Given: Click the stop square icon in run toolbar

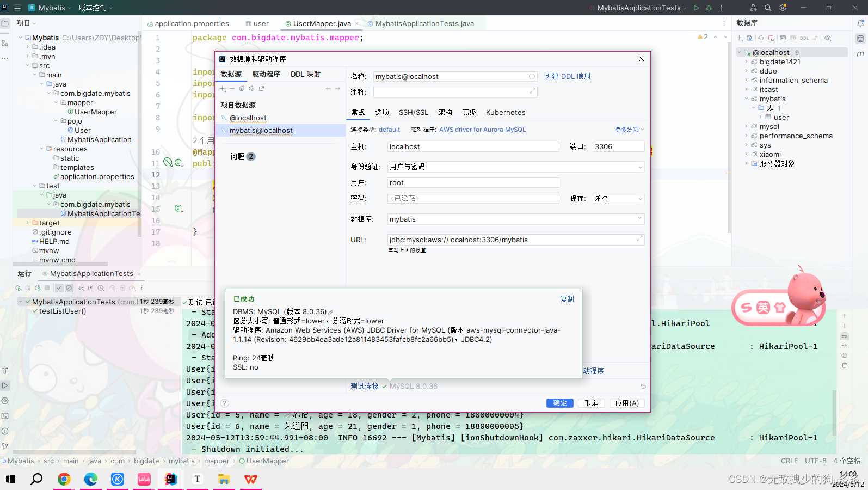Looking at the screenshot, I should 47,288.
